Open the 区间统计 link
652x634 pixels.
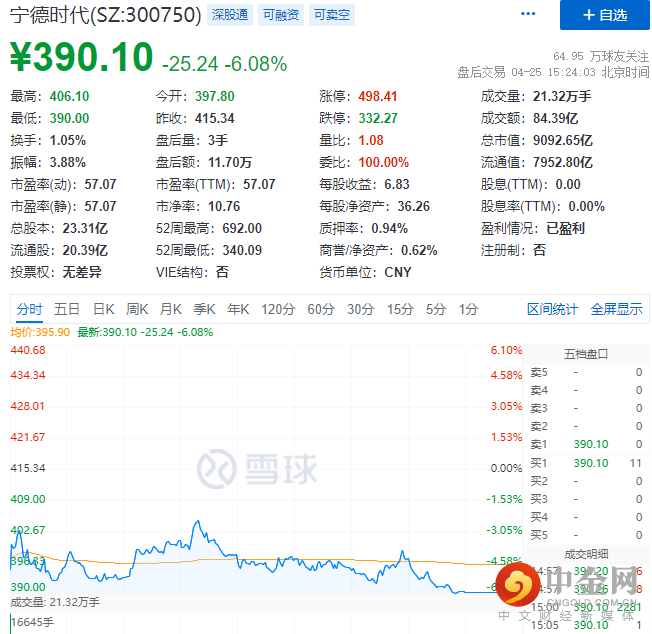click(552, 309)
